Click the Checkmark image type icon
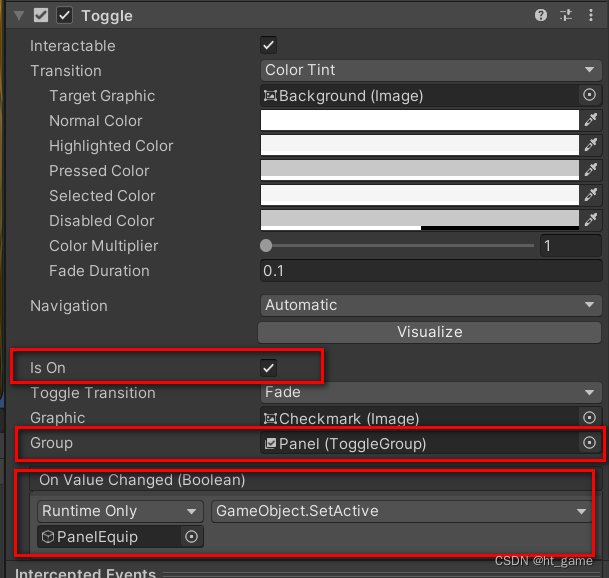This screenshot has height=578, width=609. 270,419
